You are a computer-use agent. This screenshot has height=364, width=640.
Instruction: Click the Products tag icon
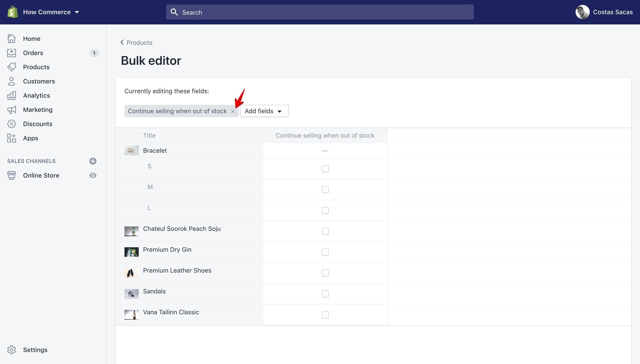12,67
